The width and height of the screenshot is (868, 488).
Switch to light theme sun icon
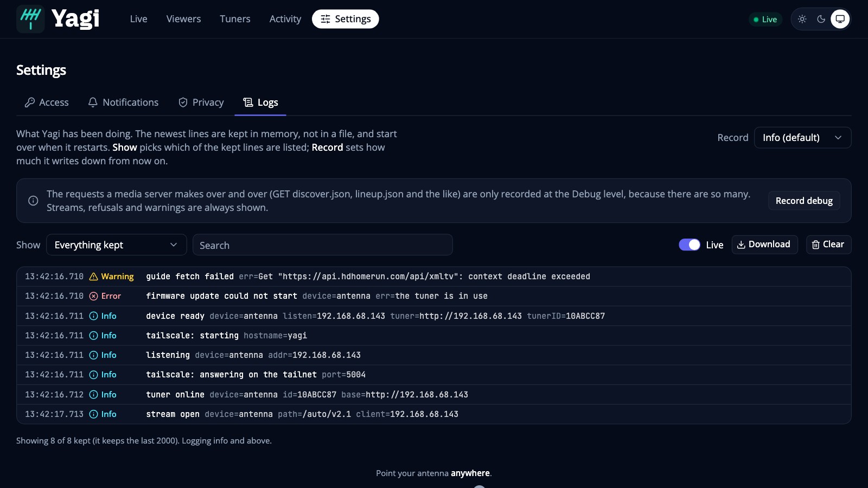point(802,19)
